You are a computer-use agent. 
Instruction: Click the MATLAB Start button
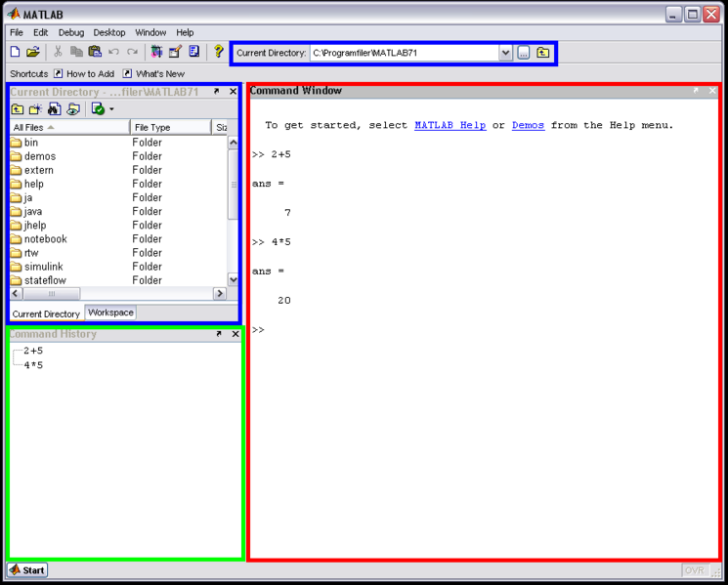click(27, 570)
